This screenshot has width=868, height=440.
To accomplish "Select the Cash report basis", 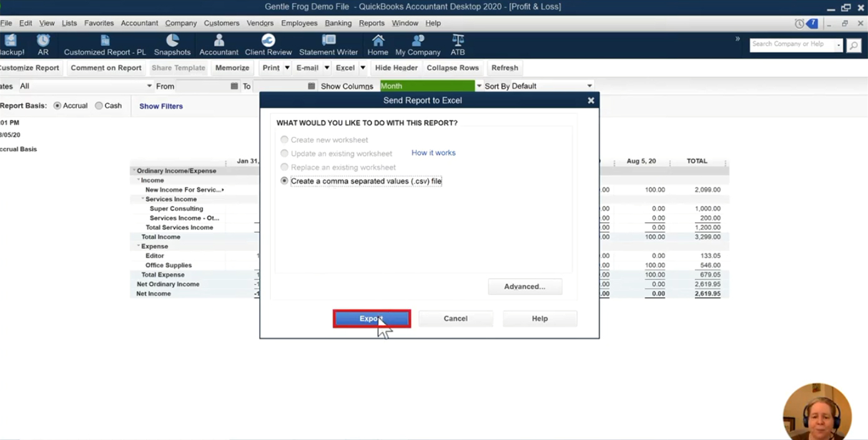I will pyautogui.click(x=99, y=106).
